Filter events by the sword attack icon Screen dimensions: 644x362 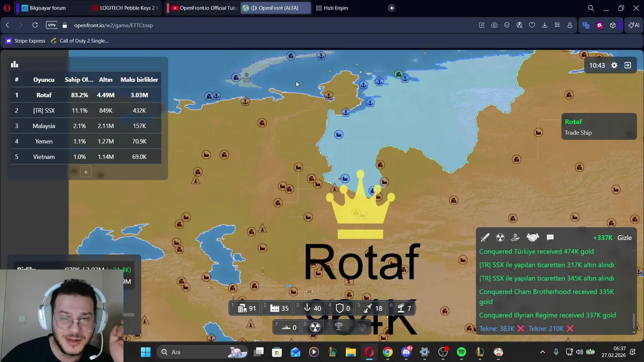coord(485,237)
